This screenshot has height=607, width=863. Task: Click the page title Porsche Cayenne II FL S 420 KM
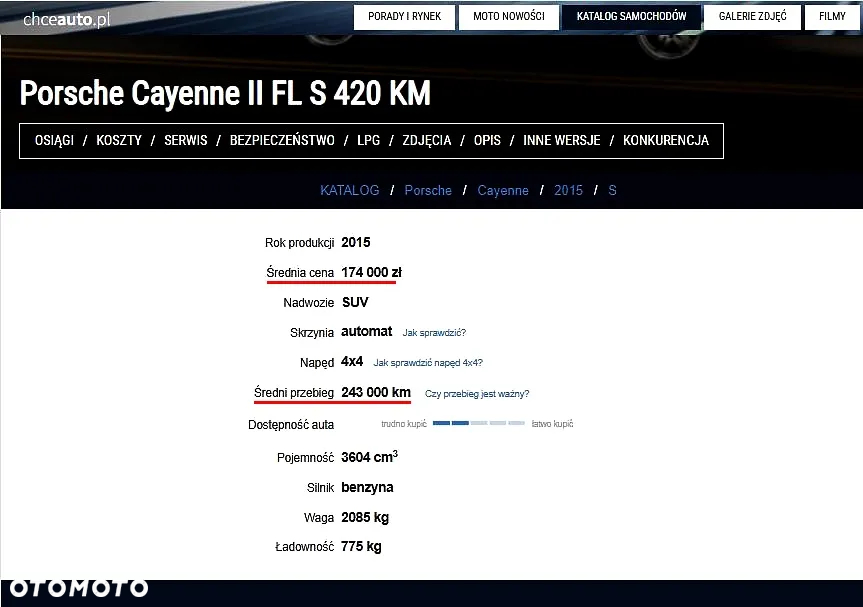point(225,92)
